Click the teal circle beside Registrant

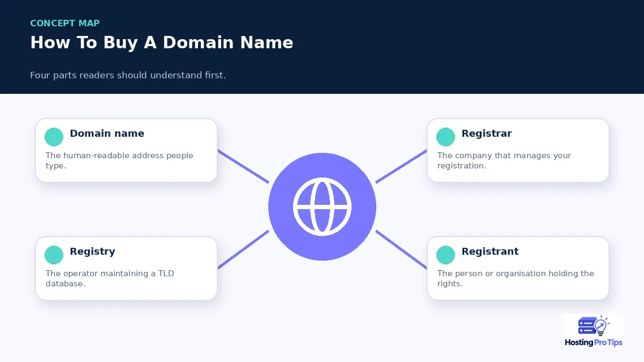[x=445, y=255]
